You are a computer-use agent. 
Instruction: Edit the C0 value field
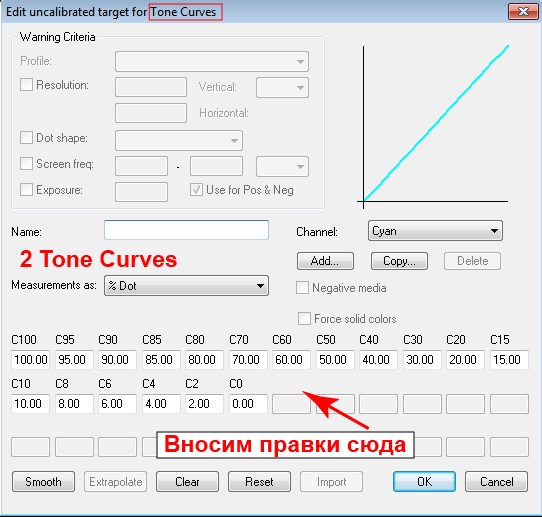pos(248,404)
